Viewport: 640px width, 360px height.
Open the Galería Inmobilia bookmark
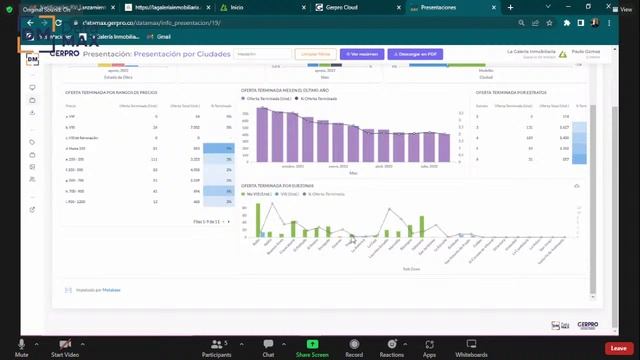coord(109,37)
